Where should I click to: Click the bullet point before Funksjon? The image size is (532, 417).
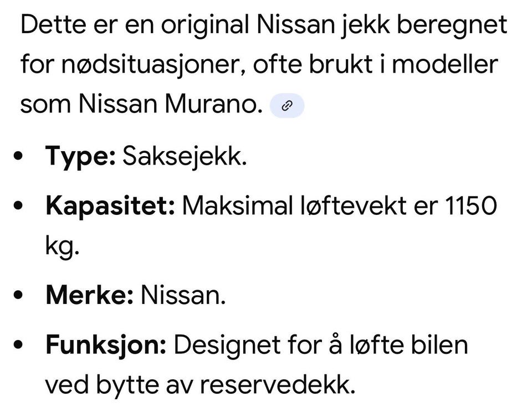pyautogui.click(x=18, y=345)
